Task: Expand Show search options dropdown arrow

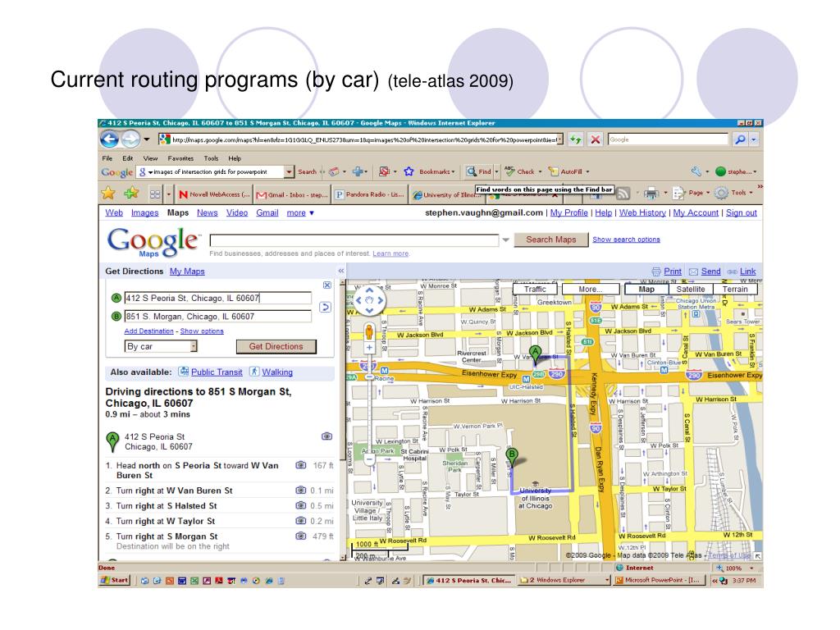Action: (505, 240)
